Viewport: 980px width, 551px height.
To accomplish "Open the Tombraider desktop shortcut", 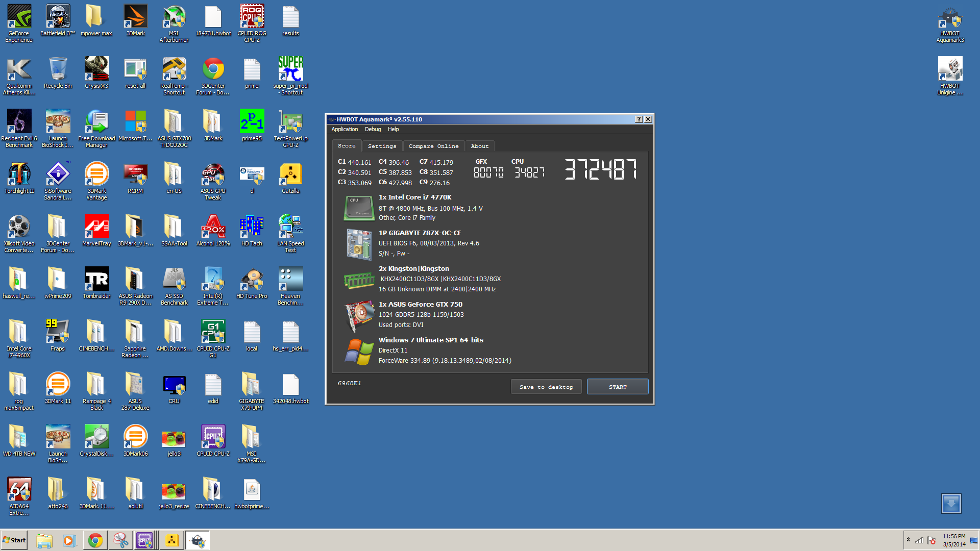I will 96,283.
